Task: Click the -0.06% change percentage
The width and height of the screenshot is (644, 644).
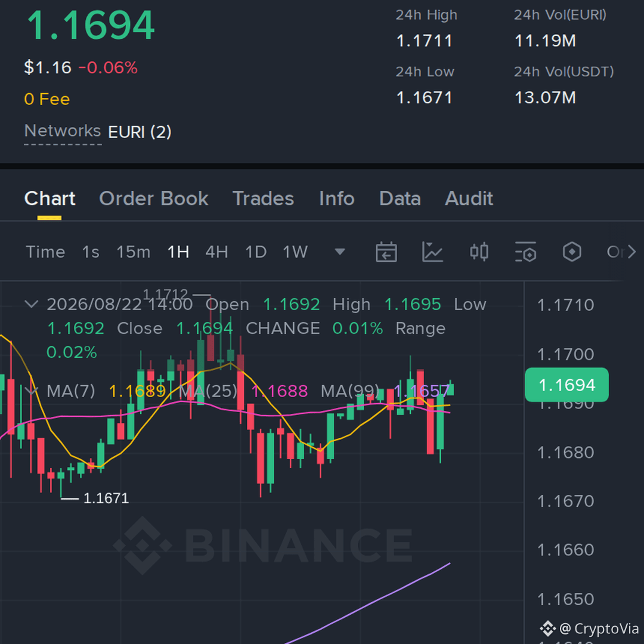Action: coord(108,68)
